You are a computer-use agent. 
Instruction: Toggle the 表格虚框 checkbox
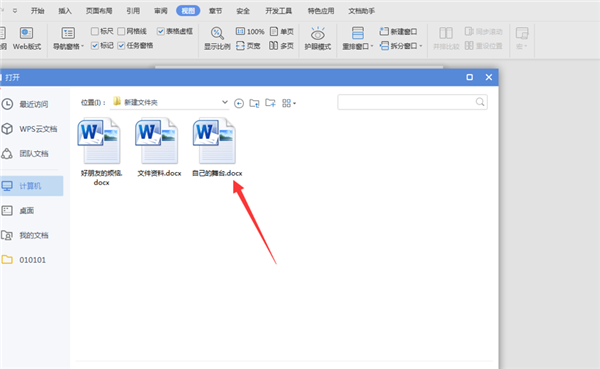161,31
